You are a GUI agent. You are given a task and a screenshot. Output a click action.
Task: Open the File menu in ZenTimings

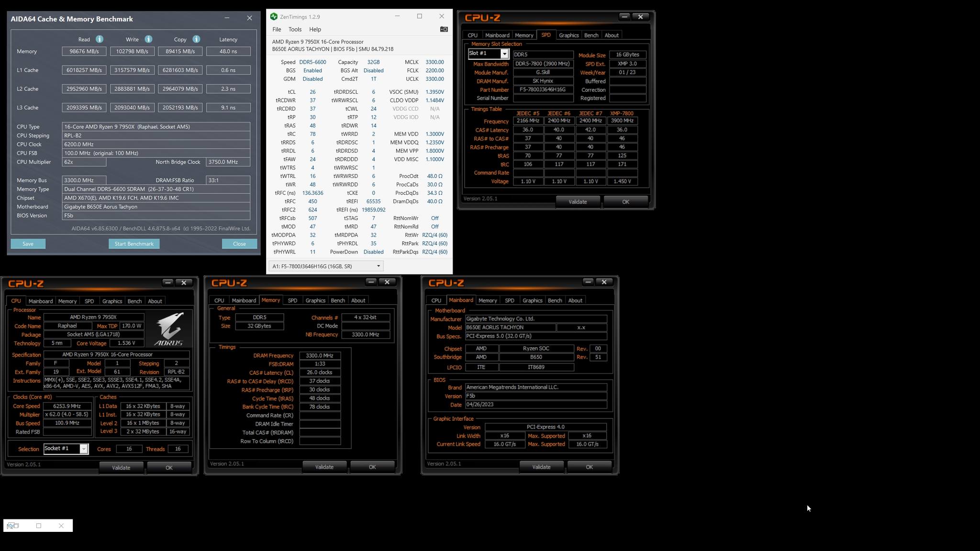pos(277,29)
